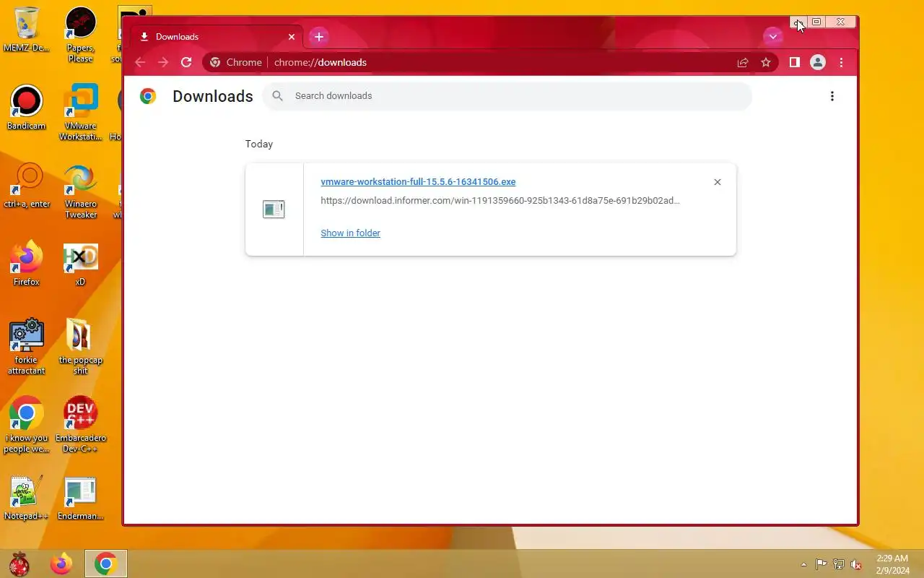Select the Firefox desktop shortcut

click(x=27, y=264)
